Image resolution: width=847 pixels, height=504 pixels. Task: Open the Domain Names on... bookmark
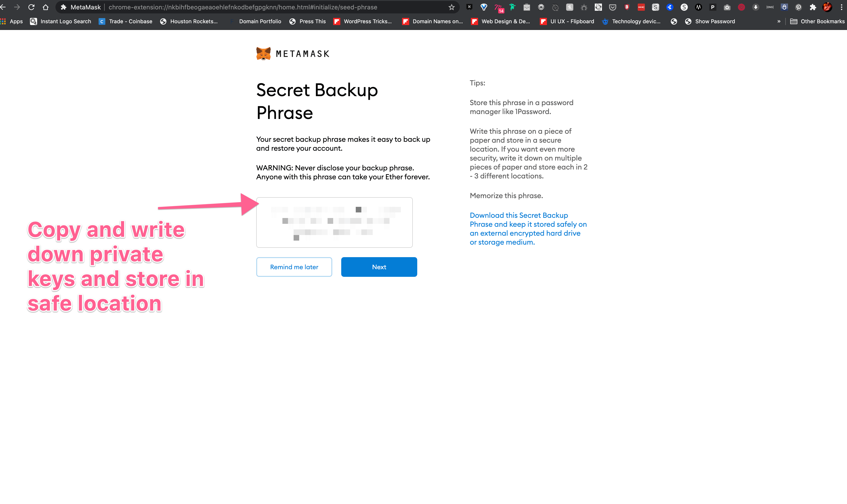(x=432, y=21)
